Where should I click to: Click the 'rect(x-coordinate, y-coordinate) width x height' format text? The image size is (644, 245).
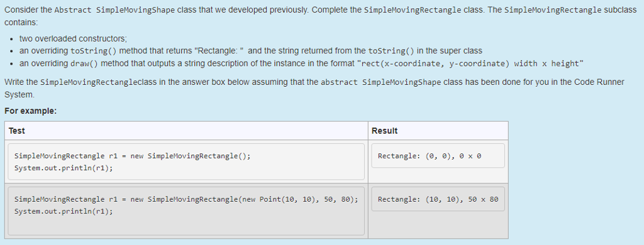point(470,63)
